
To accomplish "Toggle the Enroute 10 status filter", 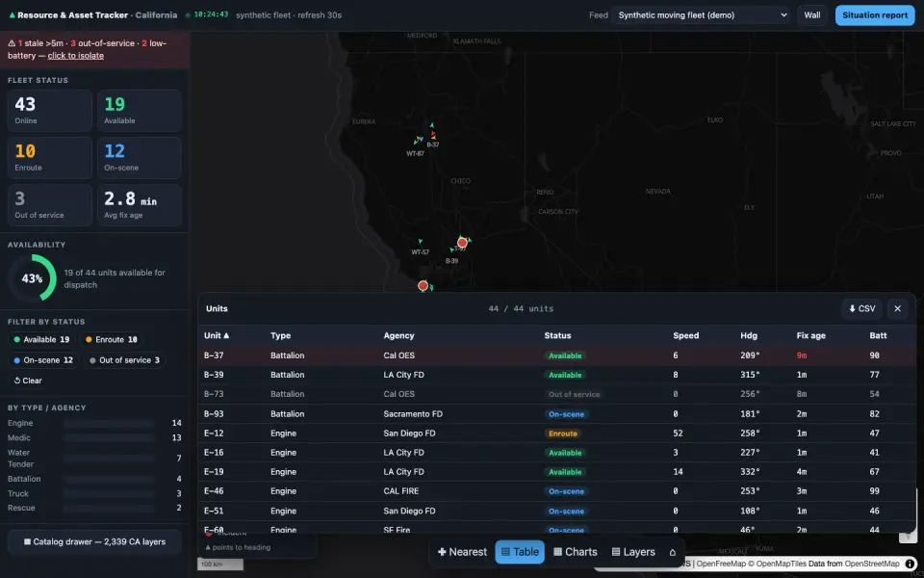I will pos(112,340).
